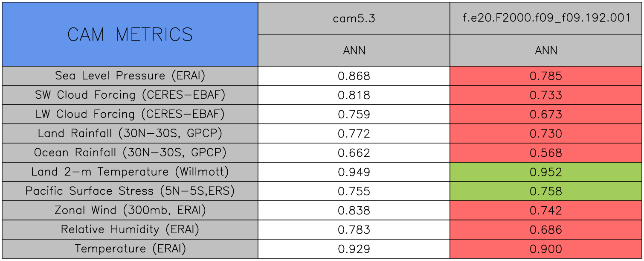Click the Relative Humidity (ERAI) row label
Screen dimensions: 644x261
coord(130,230)
